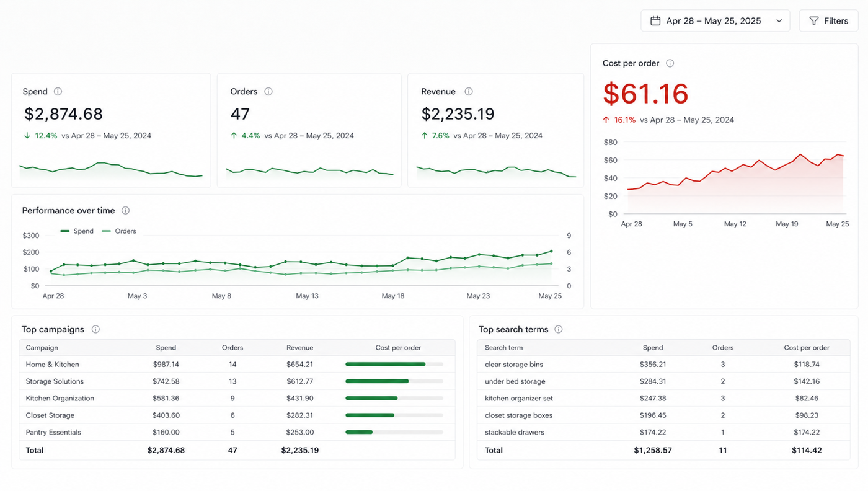Click the Cost per order info icon
Image resolution: width=868 pixels, height=491 pixels.
[x=670, y=63]
